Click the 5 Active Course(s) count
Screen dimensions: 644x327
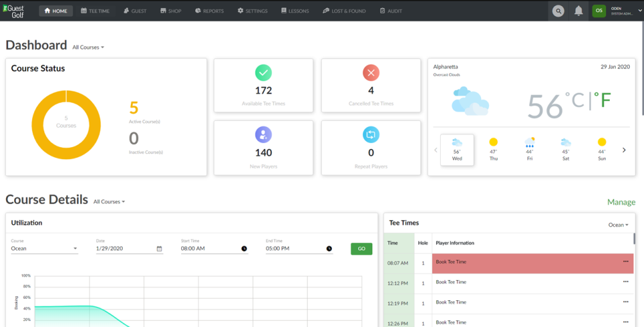(x=134, y=108)
